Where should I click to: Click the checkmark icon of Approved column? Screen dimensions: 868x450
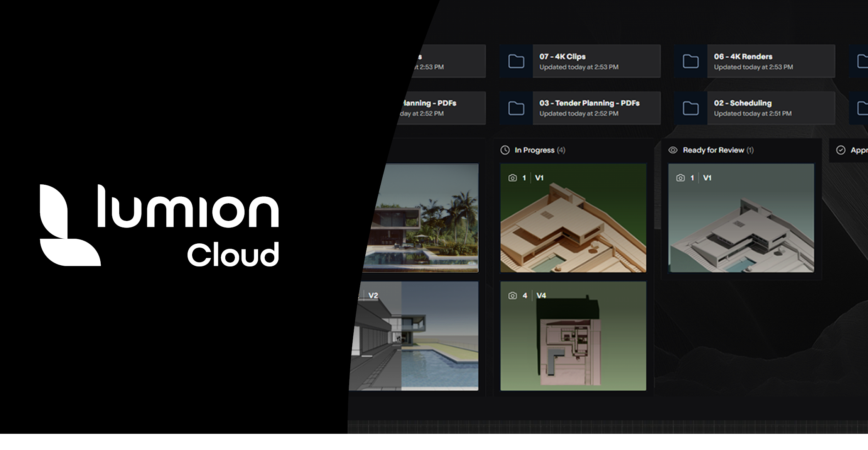pyautogui.click(x=841, y=150)
